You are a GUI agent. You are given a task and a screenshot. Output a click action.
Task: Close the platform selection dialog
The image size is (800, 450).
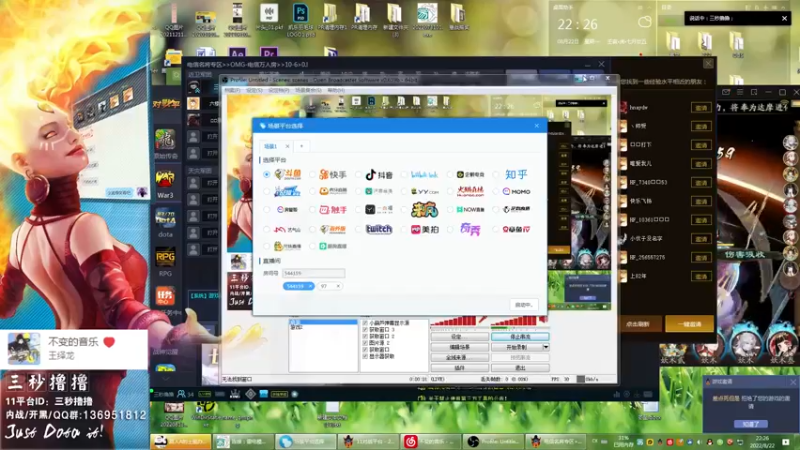coord(537,126)
